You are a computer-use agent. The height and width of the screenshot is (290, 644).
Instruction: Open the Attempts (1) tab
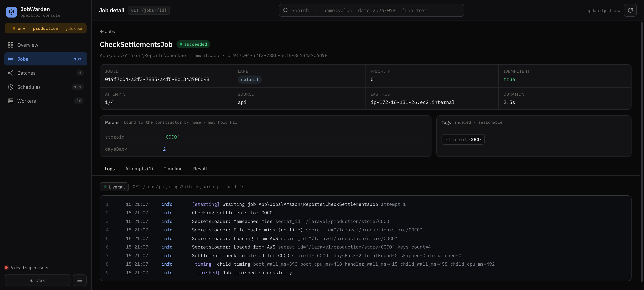[x=139, y=169]
